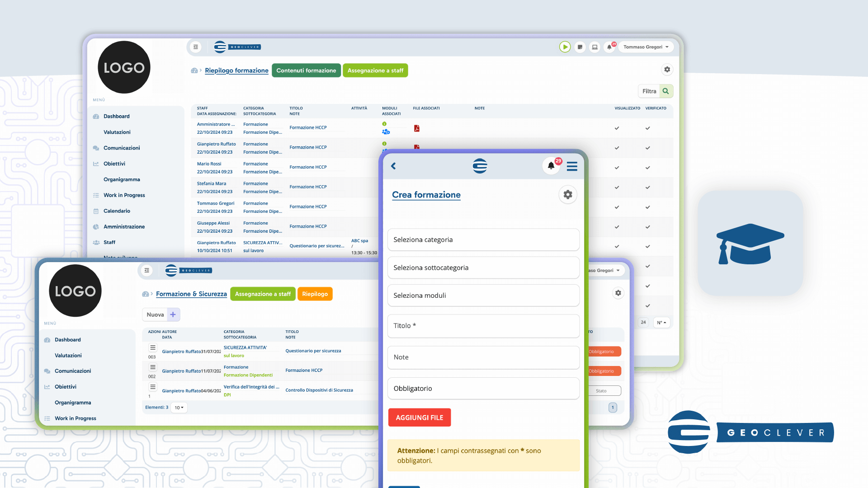868x488 pixels.
Task: Click orange Riepilogo button
Action: (x=315, y=294)
